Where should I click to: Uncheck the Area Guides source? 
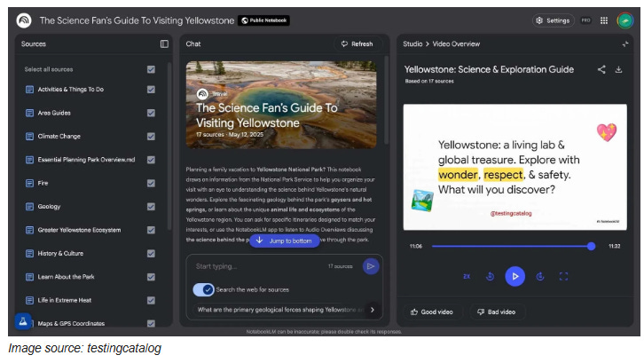pos(151,113)
